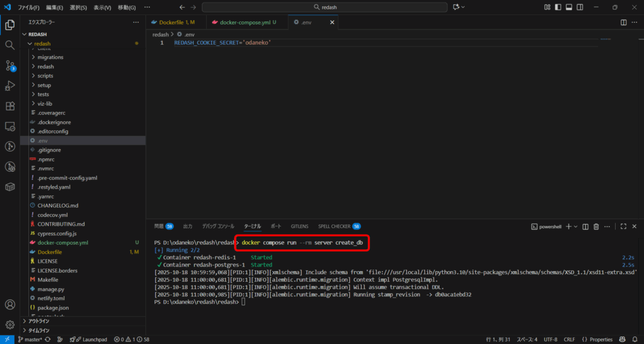This screenshot has height=344, width=644.
Task: Open notifications bell in status bar
Action: coord(634,340)
